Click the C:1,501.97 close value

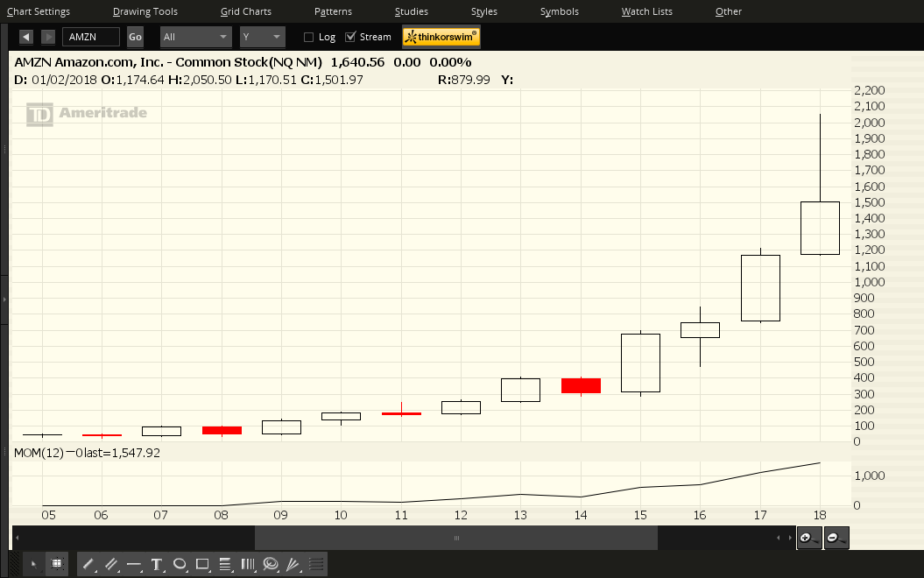point(332,80)
